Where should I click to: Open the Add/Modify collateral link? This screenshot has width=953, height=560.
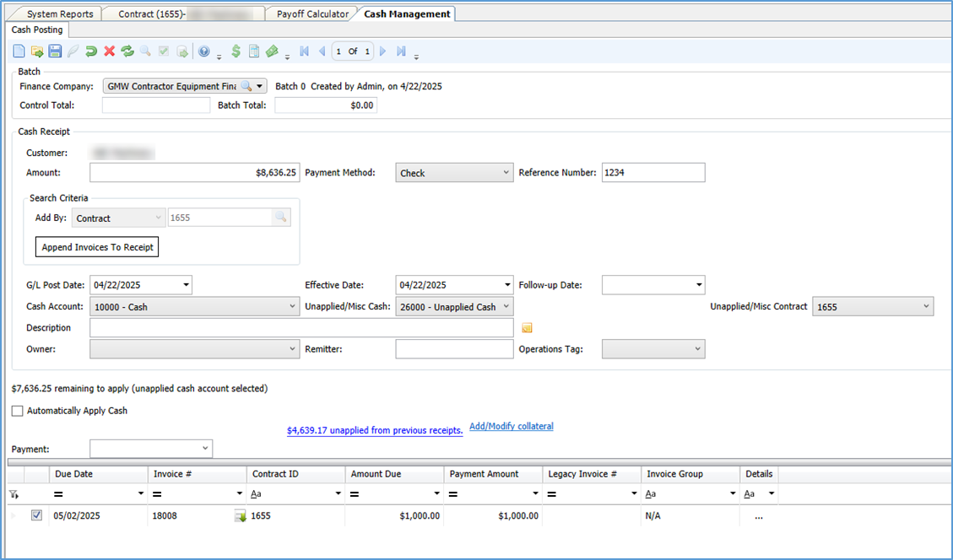(x=511, y=427)
